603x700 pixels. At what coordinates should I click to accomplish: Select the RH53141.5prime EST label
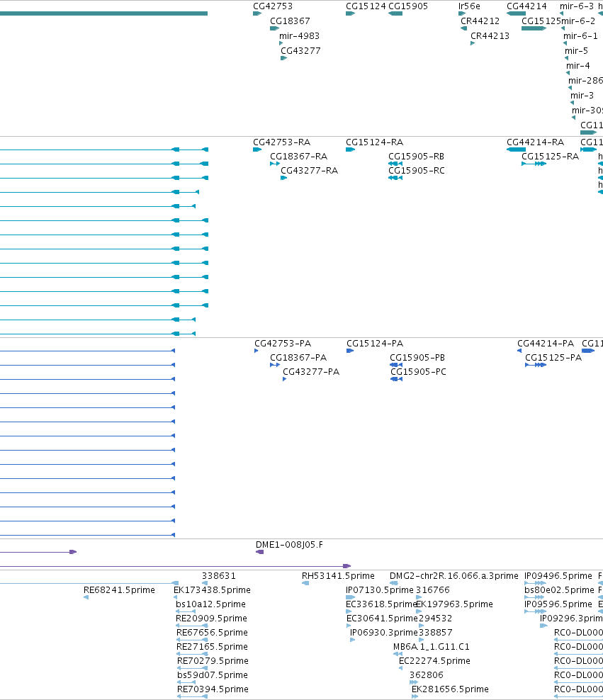(338, 576)
